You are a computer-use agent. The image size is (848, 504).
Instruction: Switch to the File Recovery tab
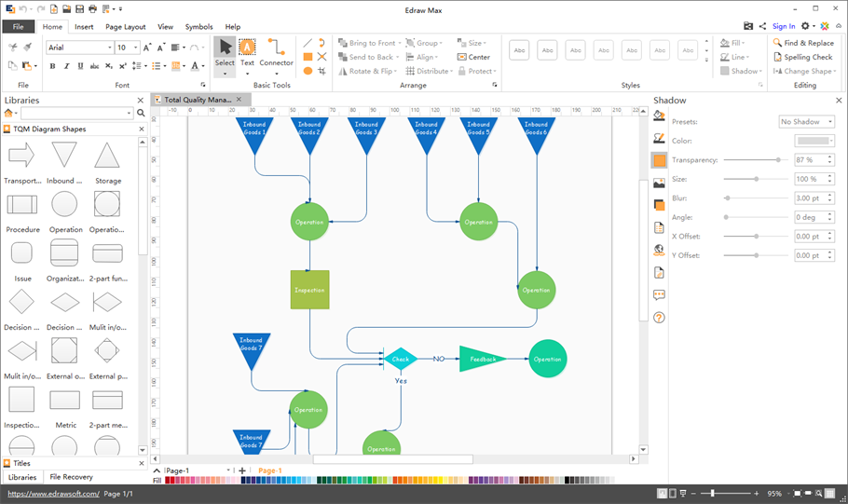pyautogui.click(x=71, y=477)
